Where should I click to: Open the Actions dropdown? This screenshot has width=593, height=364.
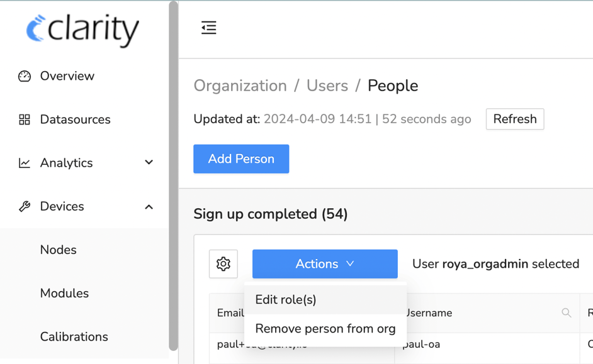324,264
